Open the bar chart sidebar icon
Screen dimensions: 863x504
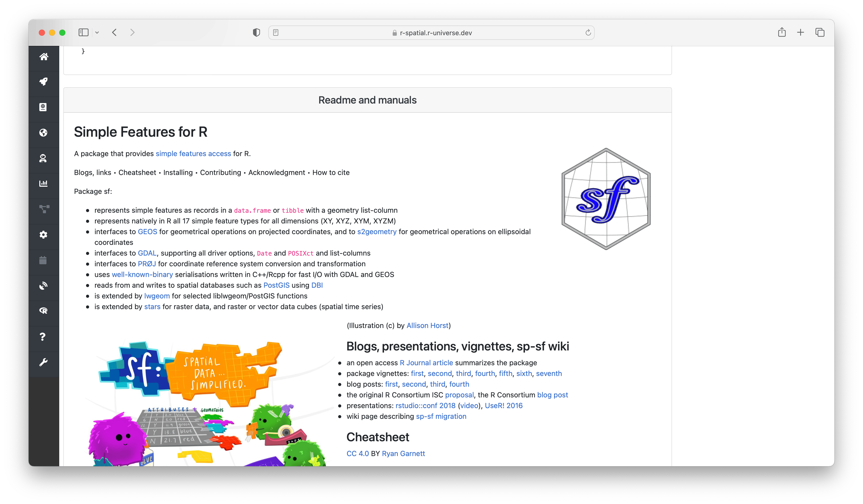(x=43, y=183)
